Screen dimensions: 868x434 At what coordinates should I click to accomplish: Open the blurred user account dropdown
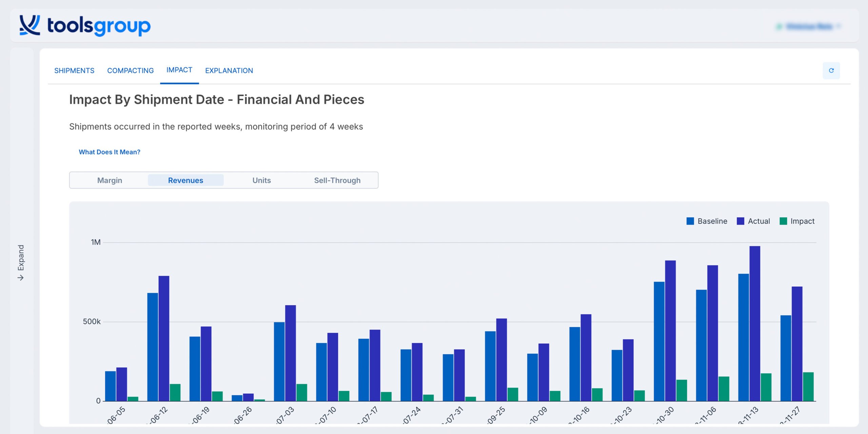point(809,26)
